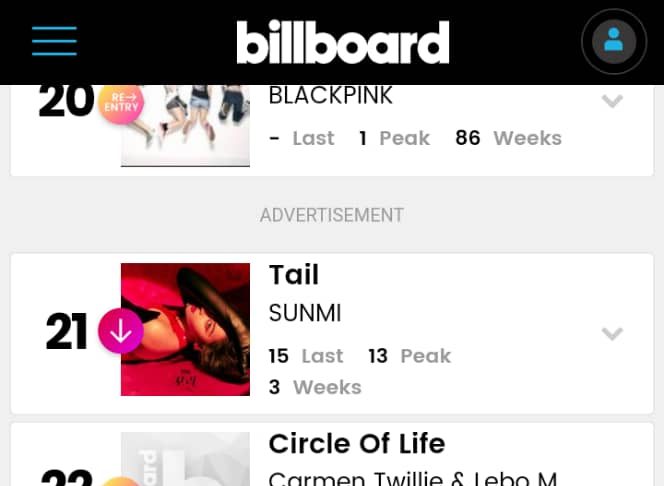Viewport: 664px width, 486px height.
Task: Open the BLACKPINK album cover thumbnail
Action: coord(185,125)
